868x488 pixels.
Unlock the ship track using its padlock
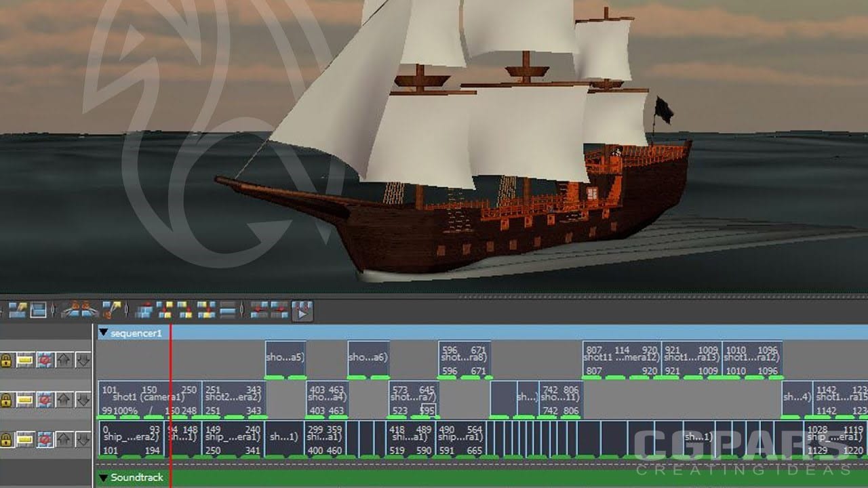pos(7,440)
